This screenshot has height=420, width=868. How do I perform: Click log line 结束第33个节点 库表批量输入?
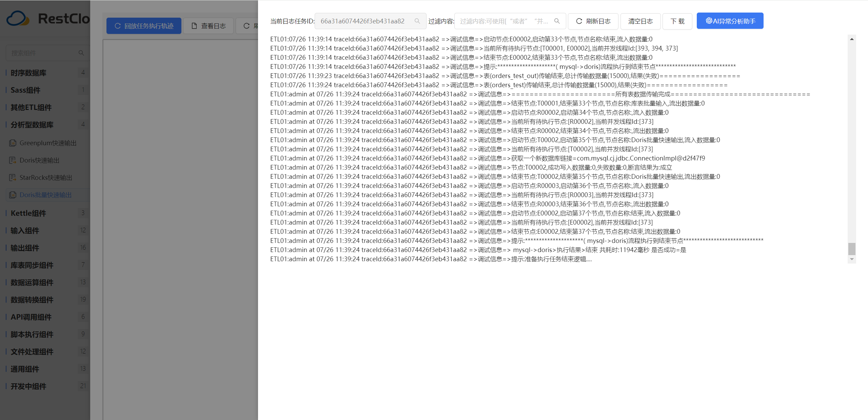pos(487,103)
